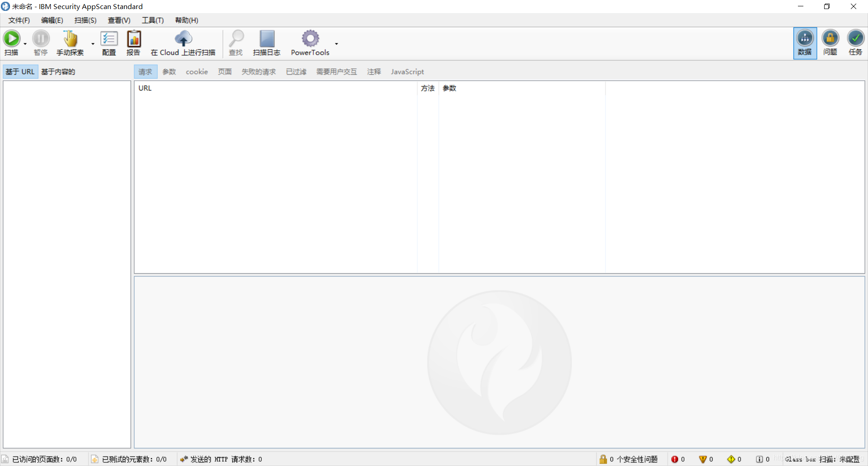Click the Glass box 扫描: 未配置 status
This screenshot has width=868, height=466.
click(822, 459)
